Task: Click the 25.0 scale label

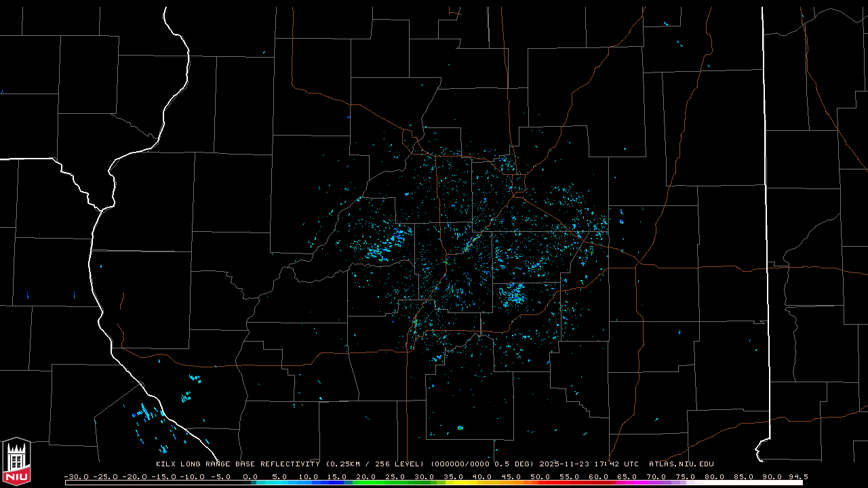Action: click(395, 476)
